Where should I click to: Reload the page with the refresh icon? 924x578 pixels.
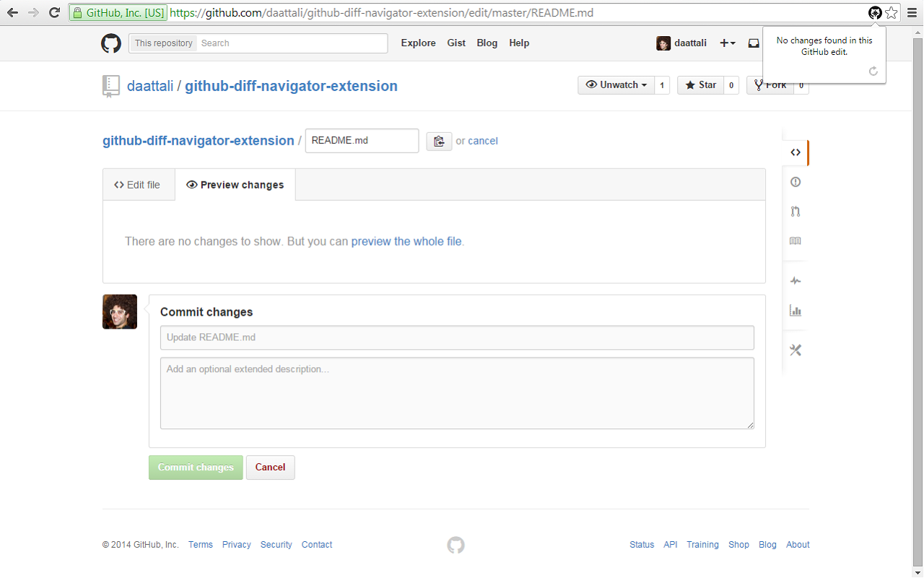coord(54,12)
